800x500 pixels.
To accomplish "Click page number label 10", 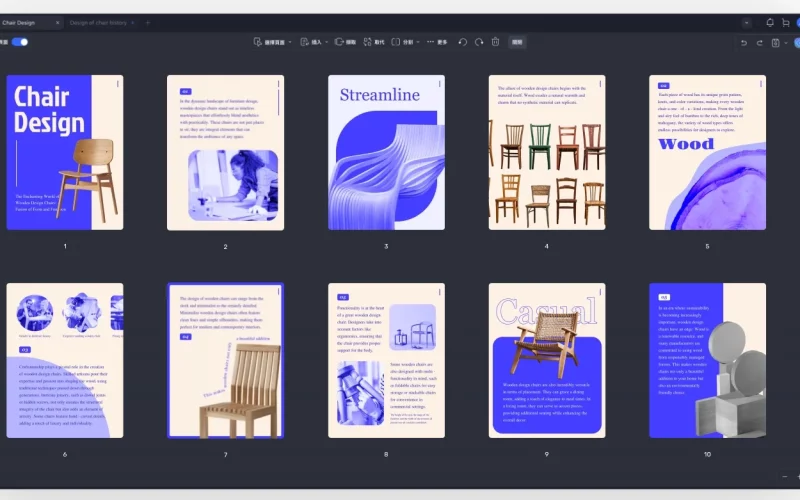I will 707,454.
